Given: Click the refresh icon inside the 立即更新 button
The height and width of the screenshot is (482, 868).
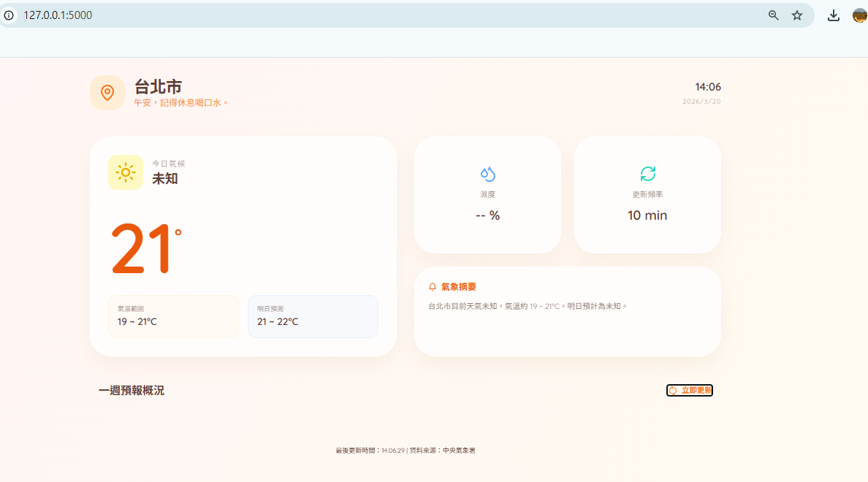Looking at the screenshot, I should [673, 390].
